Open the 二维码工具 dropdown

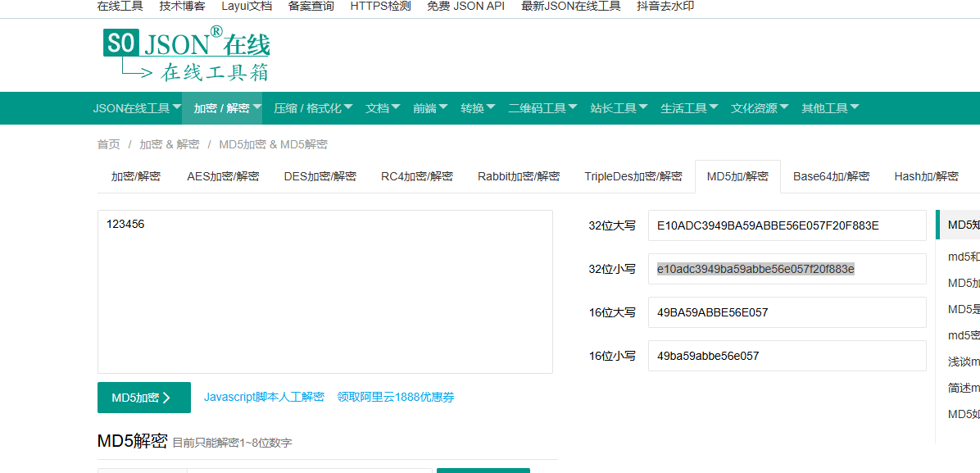tap(542, 108)
